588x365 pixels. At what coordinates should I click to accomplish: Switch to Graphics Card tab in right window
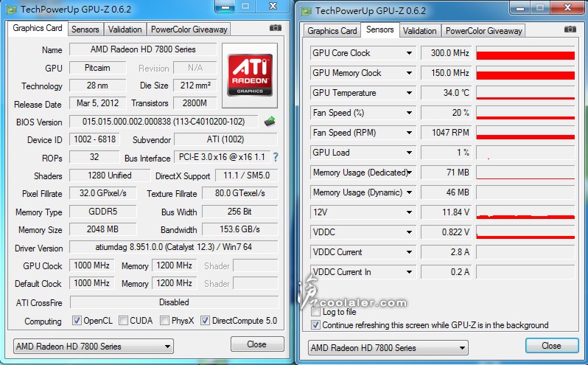pyautogui.click(x=332, y=31)
